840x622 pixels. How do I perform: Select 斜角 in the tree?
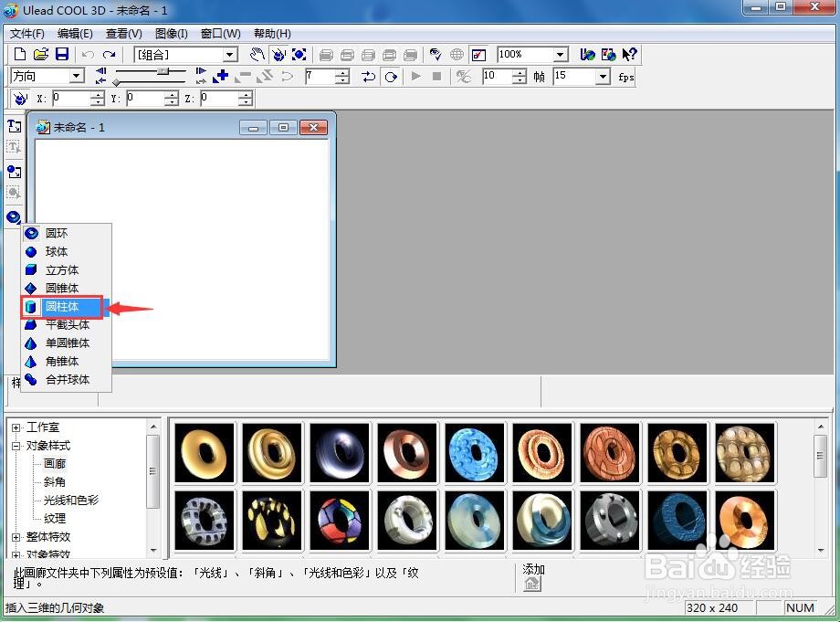55,481
